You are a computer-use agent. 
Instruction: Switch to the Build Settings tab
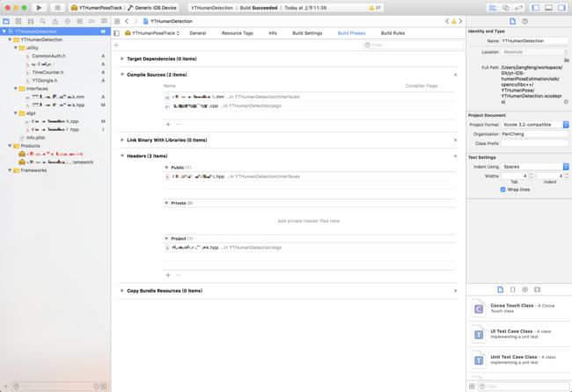click(x=307, y=33)
